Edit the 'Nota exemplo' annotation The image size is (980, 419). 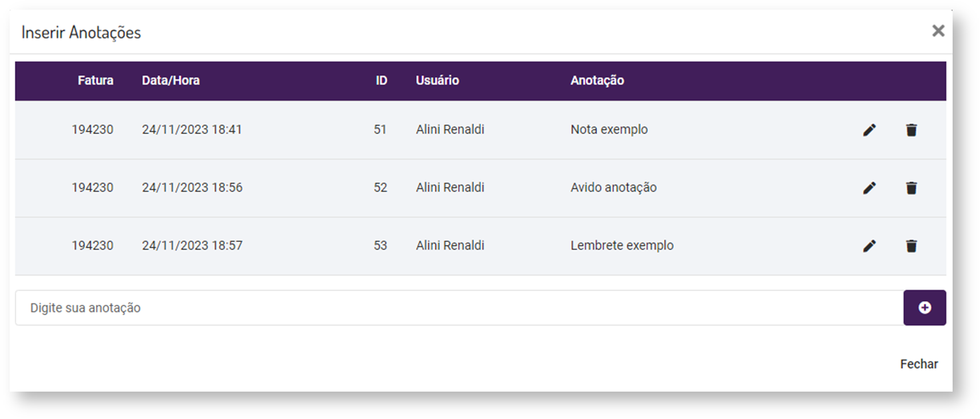tap(869, 130)
